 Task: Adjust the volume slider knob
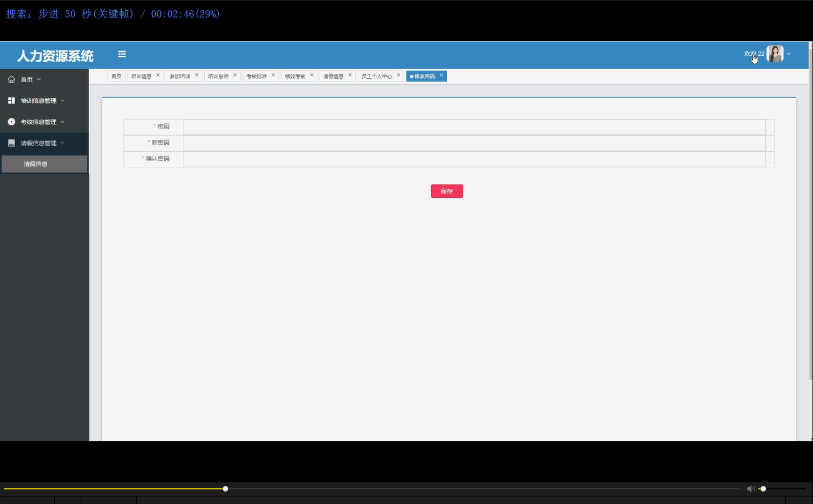(x=763, y=488)
